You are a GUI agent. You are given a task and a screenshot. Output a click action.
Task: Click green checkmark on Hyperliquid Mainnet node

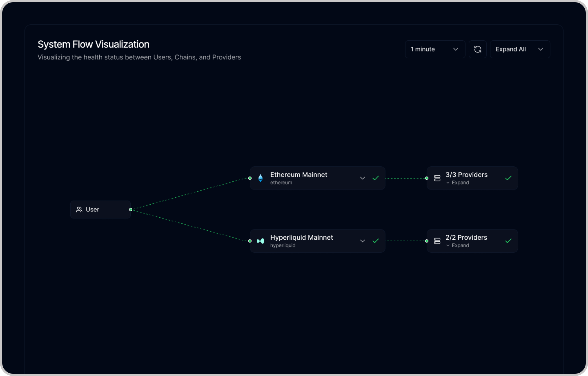[x=375, y=241]
